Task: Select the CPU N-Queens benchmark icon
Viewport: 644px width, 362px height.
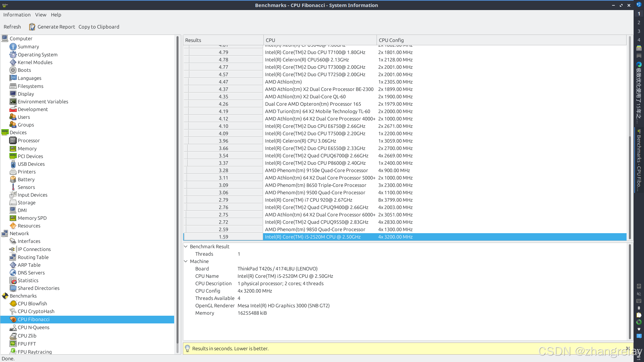Action: click(x=13, y=327)
